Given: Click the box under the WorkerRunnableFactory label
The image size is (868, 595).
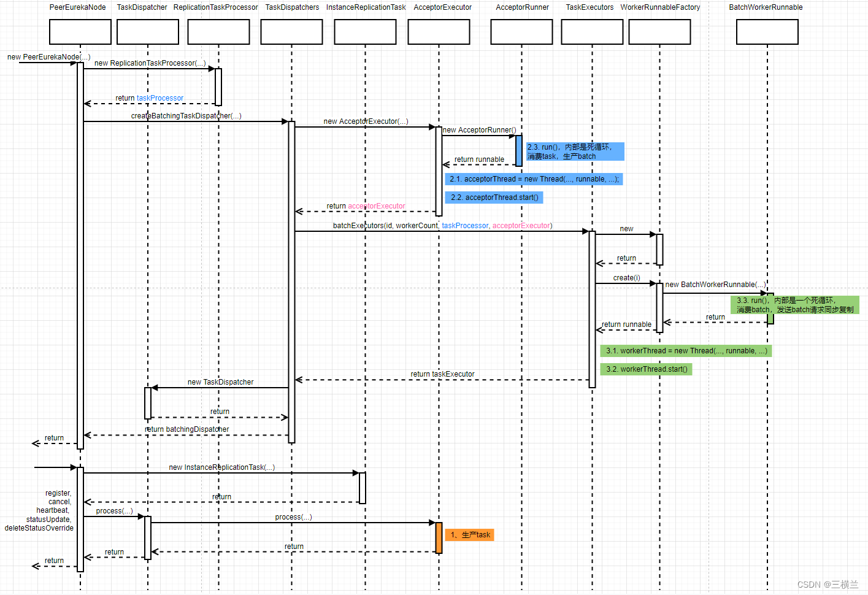Looking at the screenshot, I should (x=660, y=32).
